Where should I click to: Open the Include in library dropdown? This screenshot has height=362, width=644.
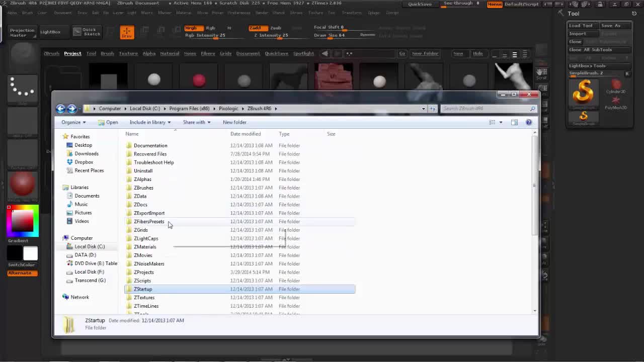(x=150, y=122)
